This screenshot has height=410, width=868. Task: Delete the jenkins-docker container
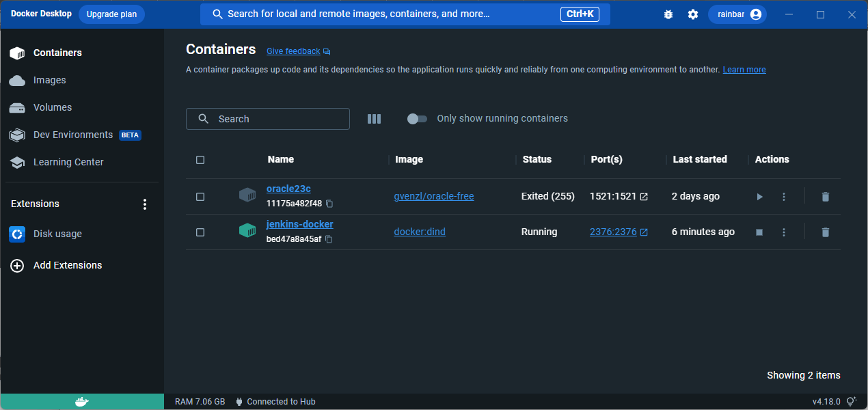click(x=825, y=232)
